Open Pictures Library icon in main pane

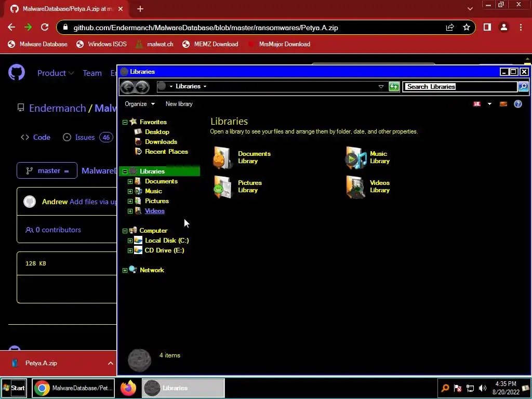[223, 187]
